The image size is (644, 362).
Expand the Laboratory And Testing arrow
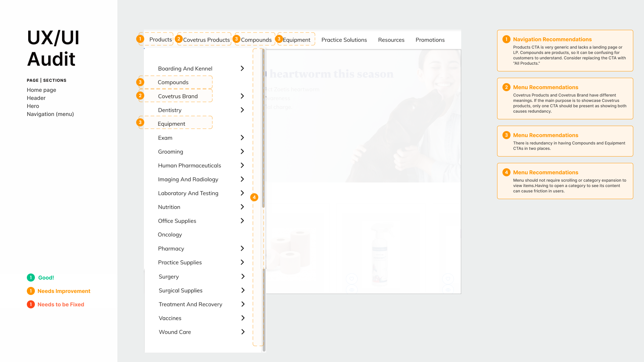[242, 193]
